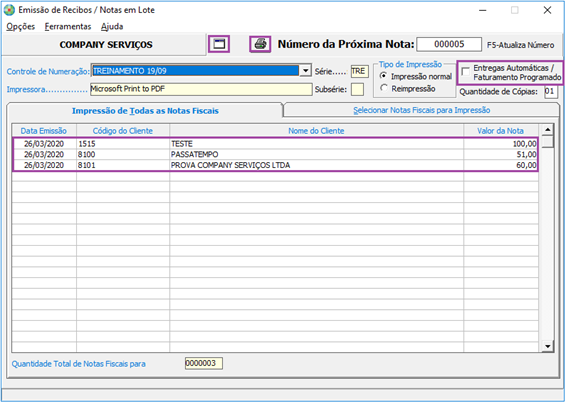Click the Valor da Nota column header

[x=500, y=131]
